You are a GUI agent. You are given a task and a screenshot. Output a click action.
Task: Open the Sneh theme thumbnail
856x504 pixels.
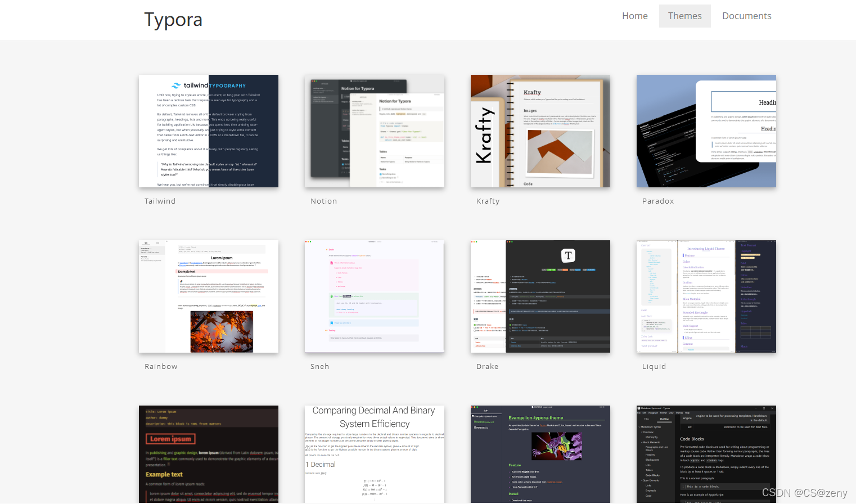point(375,296)
